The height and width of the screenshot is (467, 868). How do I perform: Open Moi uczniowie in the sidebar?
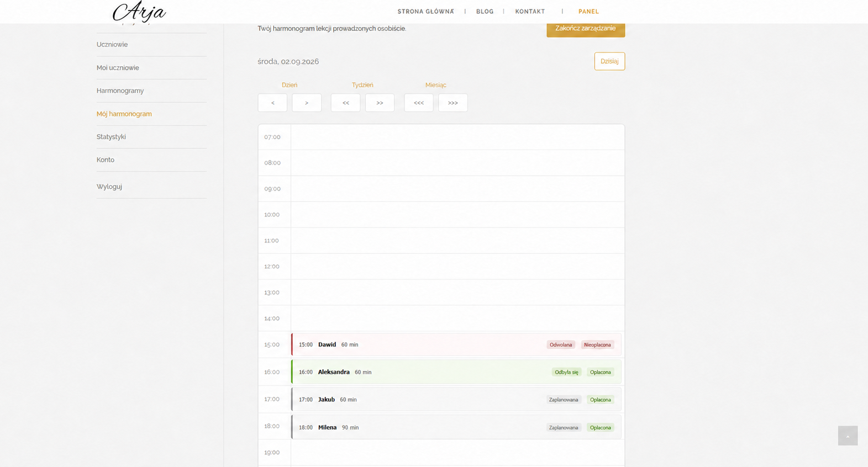(118, 68)
